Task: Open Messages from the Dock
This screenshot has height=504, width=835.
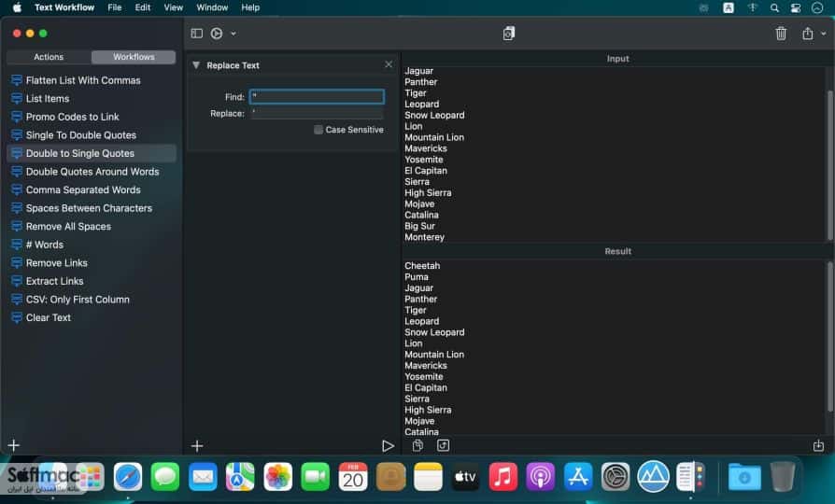Action: (x=165, y=476)
